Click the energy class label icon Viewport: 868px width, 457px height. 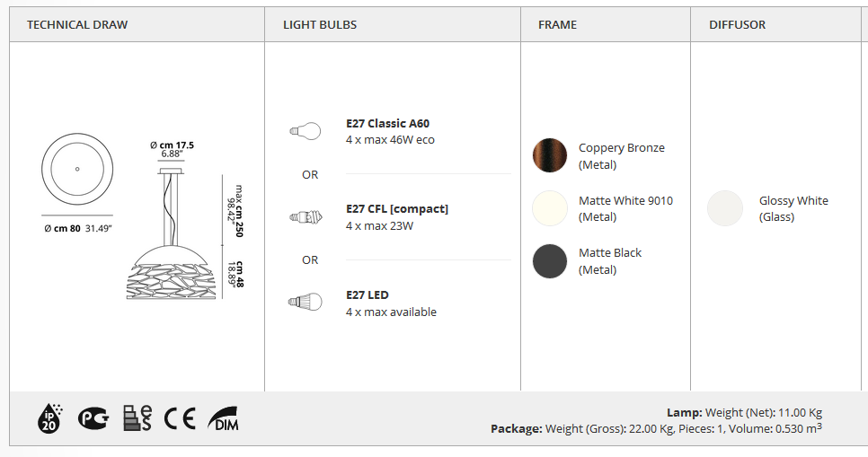137,418
